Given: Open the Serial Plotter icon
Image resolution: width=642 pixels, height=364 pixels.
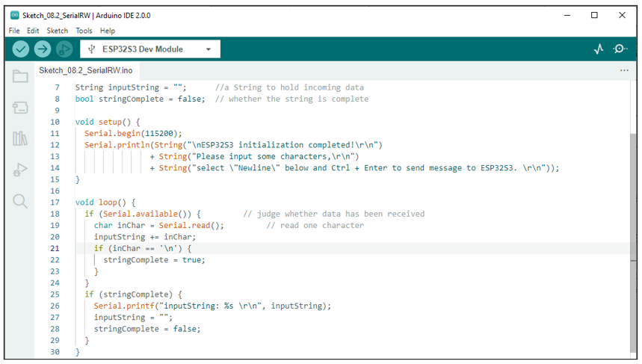Looking at the screenshot, I should (599, 49).
